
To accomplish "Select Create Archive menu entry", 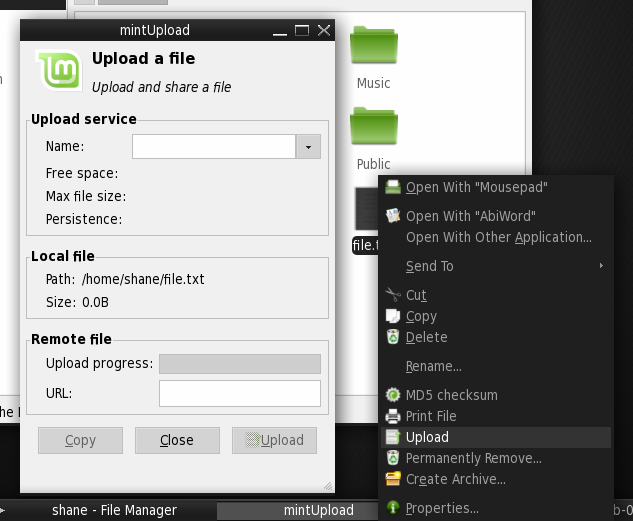I will tap(455, 479).
